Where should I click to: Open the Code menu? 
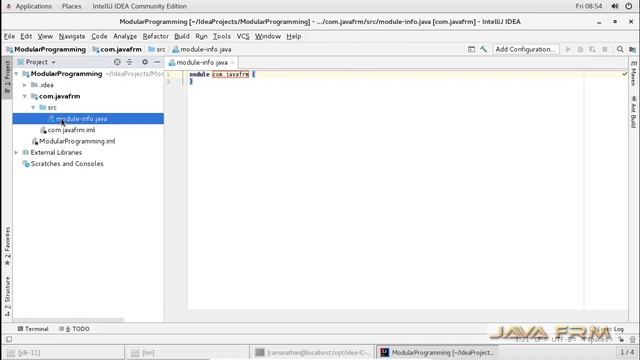point(99,36)
